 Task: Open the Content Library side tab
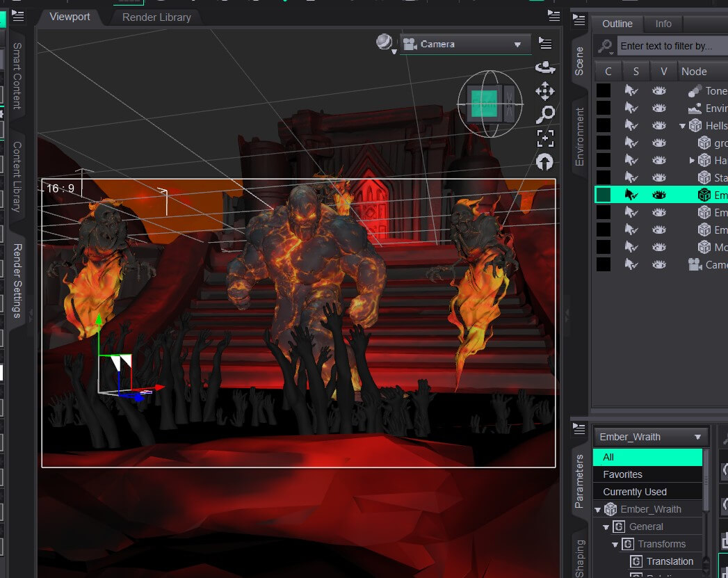17,177
